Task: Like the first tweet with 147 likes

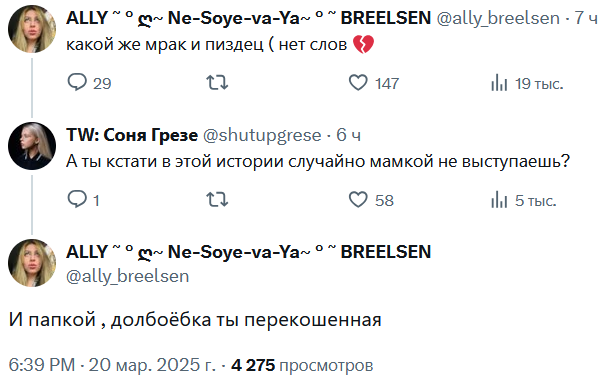Action: pyautogui.click(x=358, y=83)
